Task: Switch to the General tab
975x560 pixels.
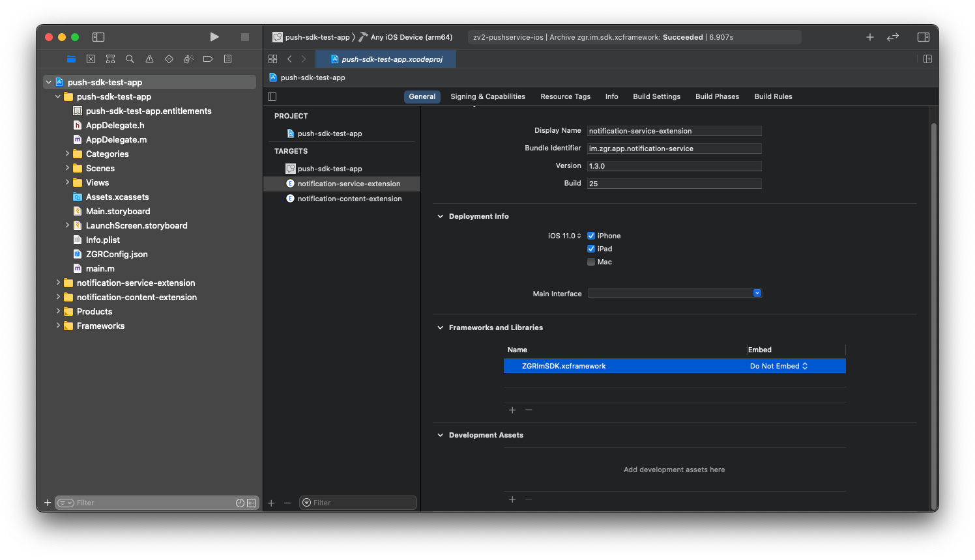Action: pos(422,97)
